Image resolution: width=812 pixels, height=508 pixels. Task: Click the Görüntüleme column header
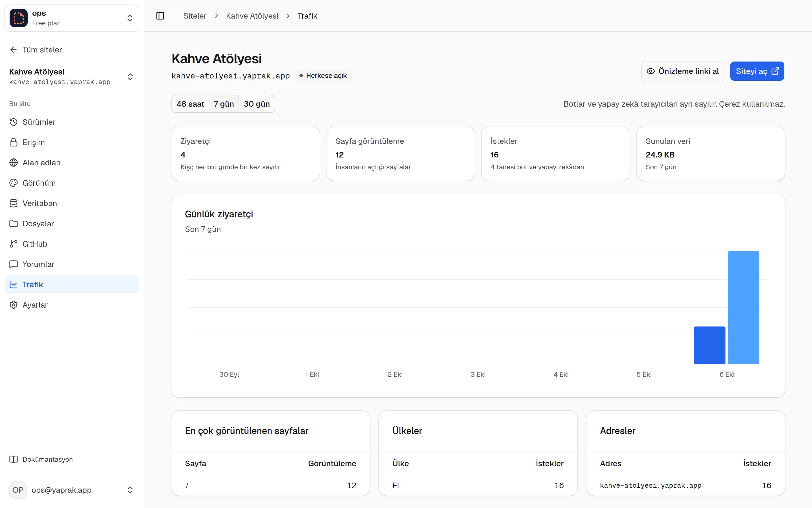332,463
